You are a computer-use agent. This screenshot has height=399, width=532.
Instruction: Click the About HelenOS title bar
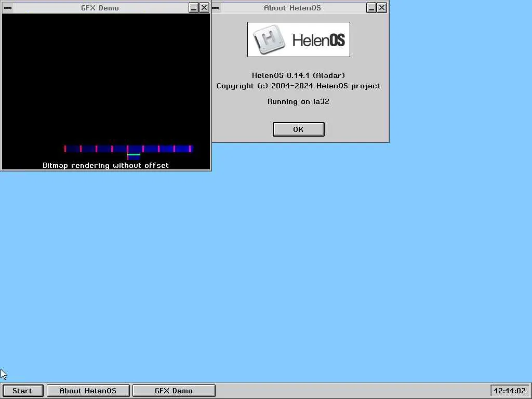(x=292, y=8)
